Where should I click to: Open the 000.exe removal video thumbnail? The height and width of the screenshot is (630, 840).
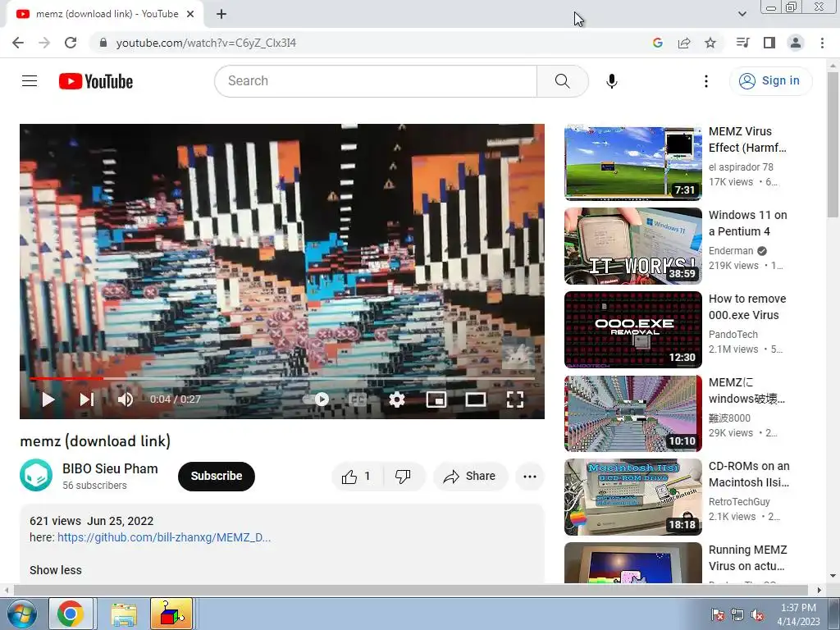(633, 330)
